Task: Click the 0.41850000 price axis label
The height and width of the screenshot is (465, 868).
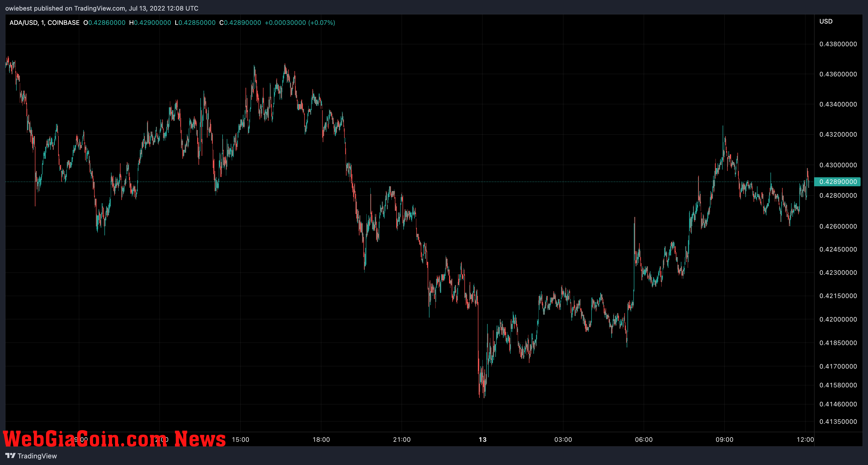Action: coord(838,343)
